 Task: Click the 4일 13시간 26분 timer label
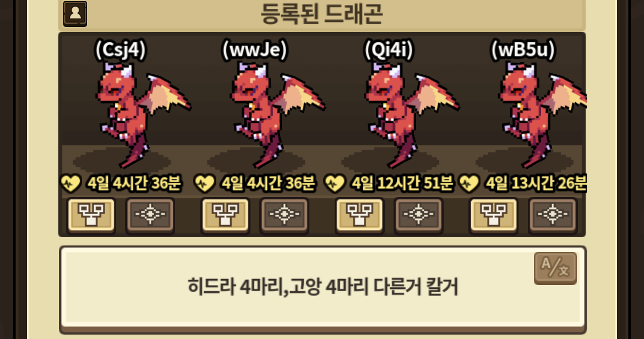pos(536,183)
